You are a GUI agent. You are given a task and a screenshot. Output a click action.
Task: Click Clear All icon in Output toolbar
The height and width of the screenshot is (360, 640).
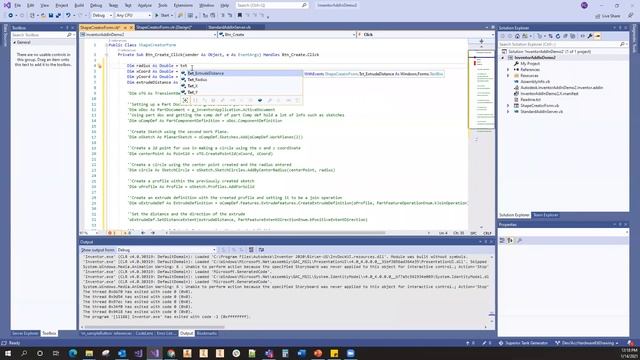[251, 250]
